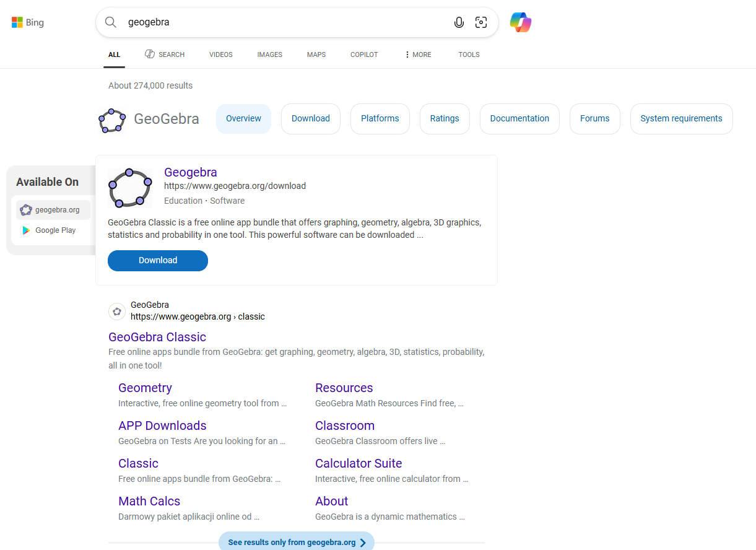Open the Math Calcs sitelink

[x=149, y=501]
